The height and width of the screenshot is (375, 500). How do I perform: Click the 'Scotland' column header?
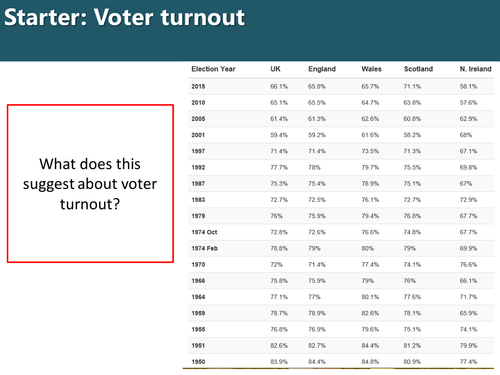point(418,69)
